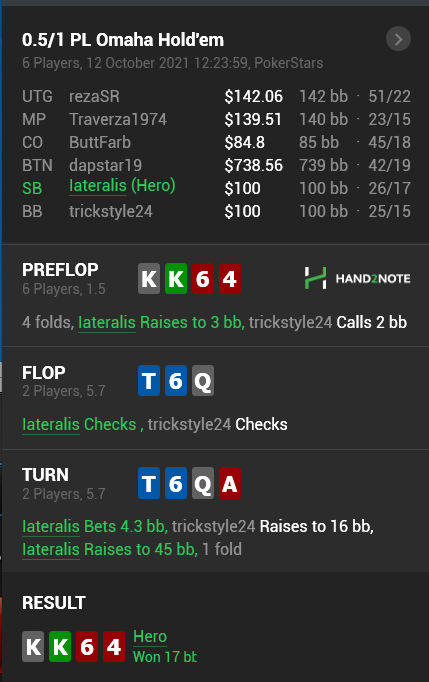Click the Hand2Note logo

[357, 278]
